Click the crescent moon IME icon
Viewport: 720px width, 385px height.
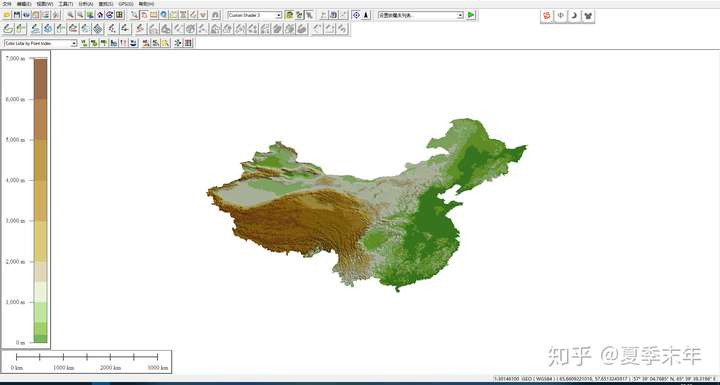point(574,16)
